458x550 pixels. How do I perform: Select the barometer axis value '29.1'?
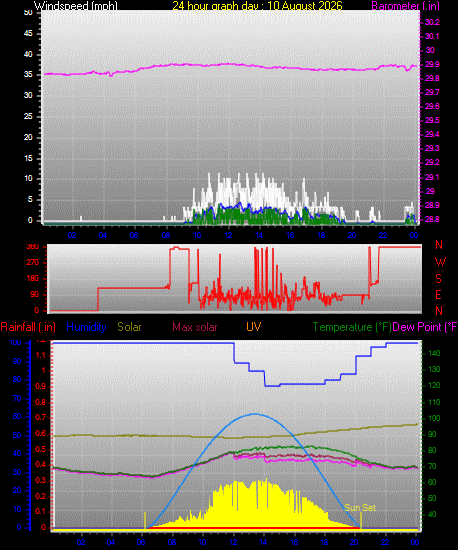[x=432, y=177]
